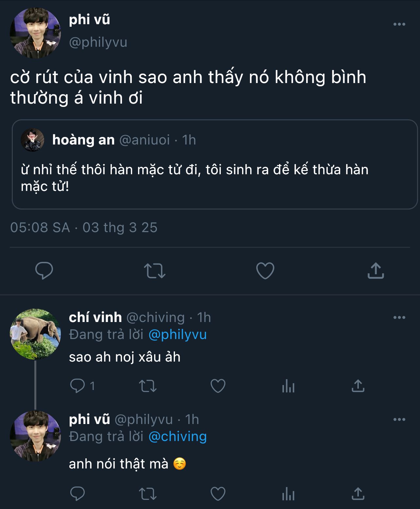Reply to the main phi vũ tweet

point(44,270)
